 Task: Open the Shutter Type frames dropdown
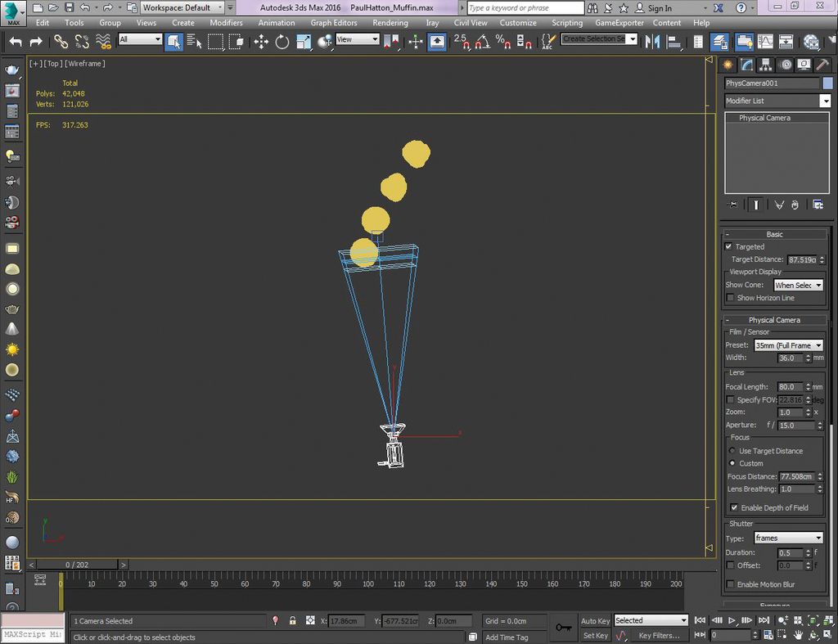[x=819, y=538]
